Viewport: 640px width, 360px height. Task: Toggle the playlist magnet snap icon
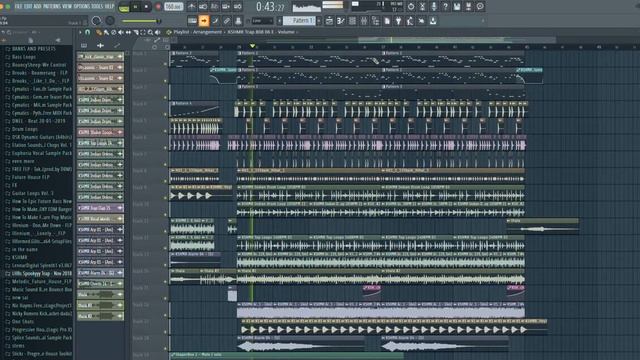87,32
